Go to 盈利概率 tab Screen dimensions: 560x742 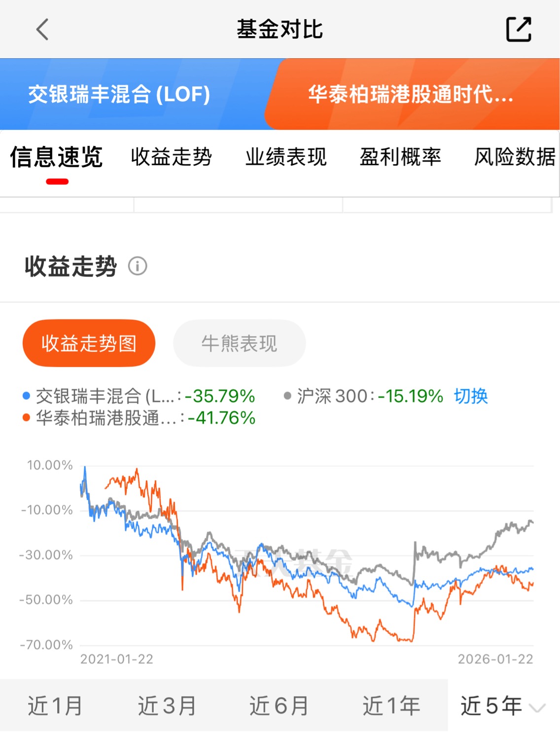[x=400, y=157]
